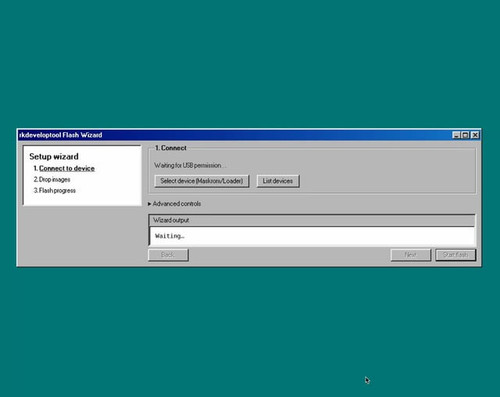Minimize the Flash Wizard window

[x=456, y=135]
